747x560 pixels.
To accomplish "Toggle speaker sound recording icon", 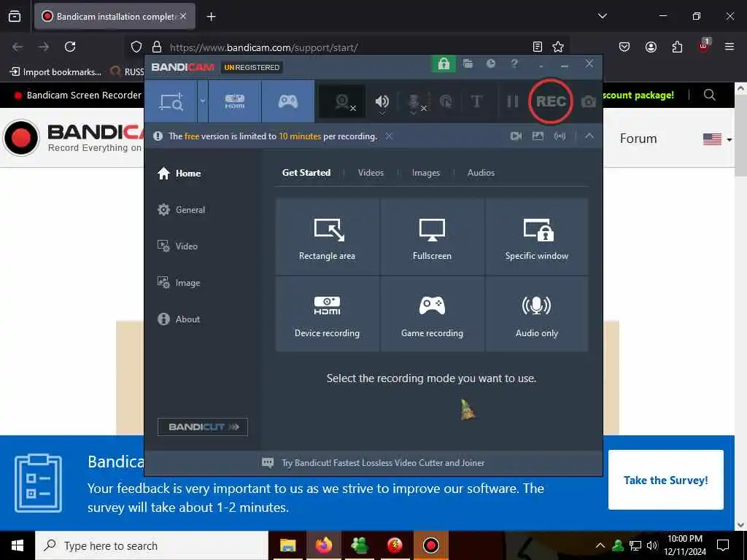I will 382,101.
